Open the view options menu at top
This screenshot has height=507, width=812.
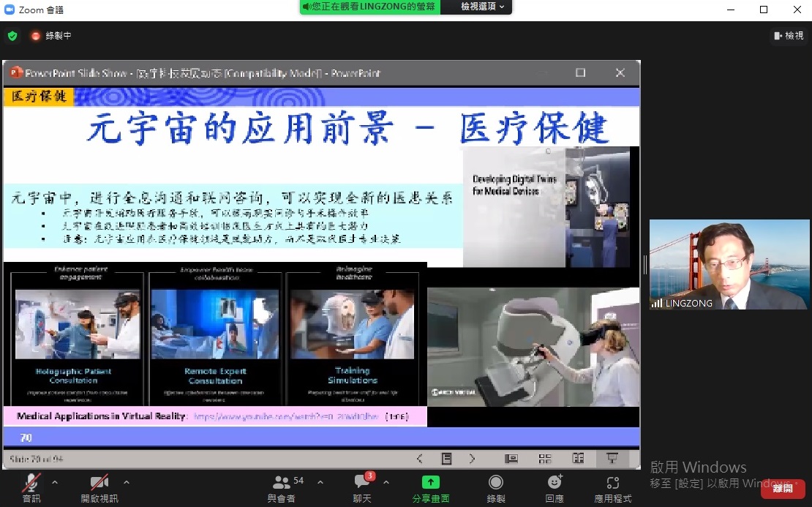click(484, 7)
